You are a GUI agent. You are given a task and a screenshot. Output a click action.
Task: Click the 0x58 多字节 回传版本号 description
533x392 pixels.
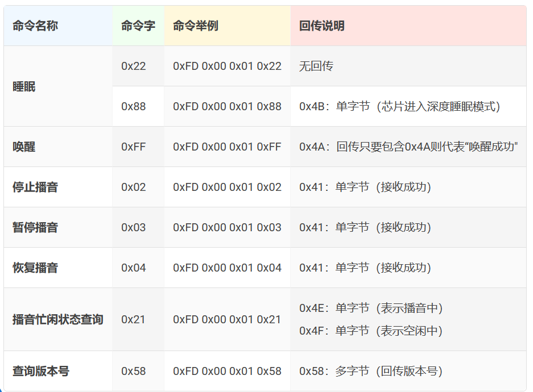[371, 372]
